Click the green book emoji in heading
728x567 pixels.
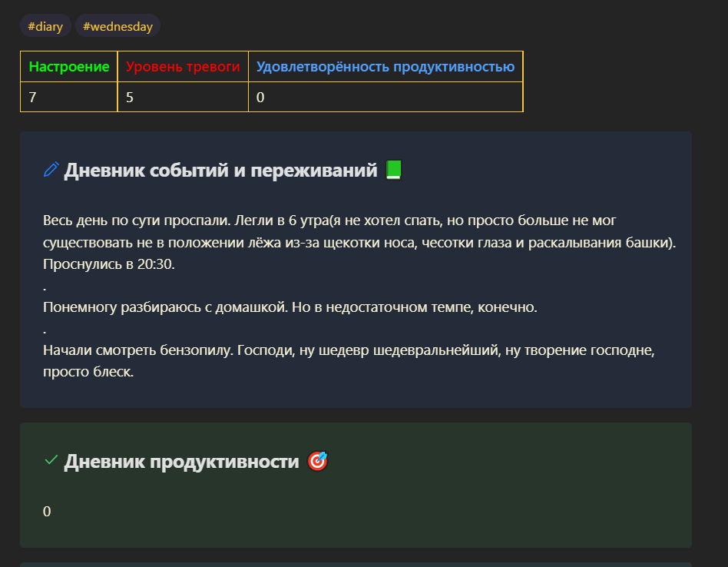click(x=393, y=170)
